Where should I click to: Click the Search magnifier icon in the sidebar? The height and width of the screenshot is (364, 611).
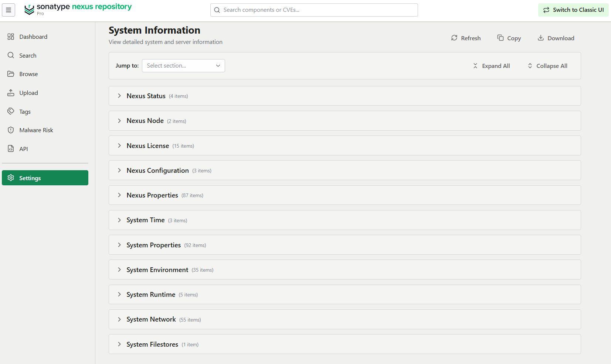tap(11, 55)
